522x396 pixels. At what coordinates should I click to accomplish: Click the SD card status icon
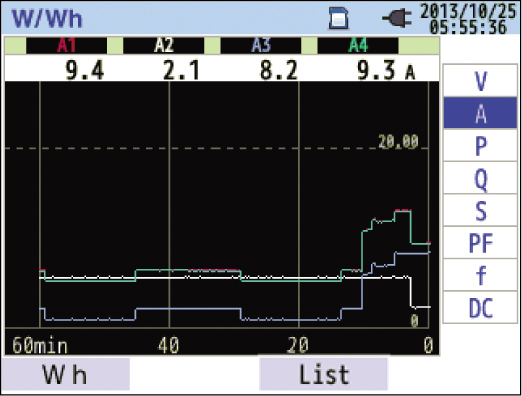pos(338,18)
